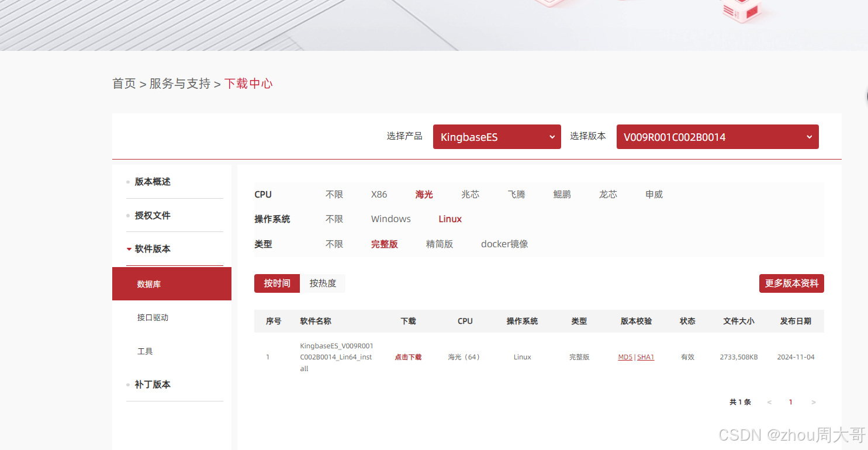Click 下载中心 in the breadcrumb

(248, 84)
